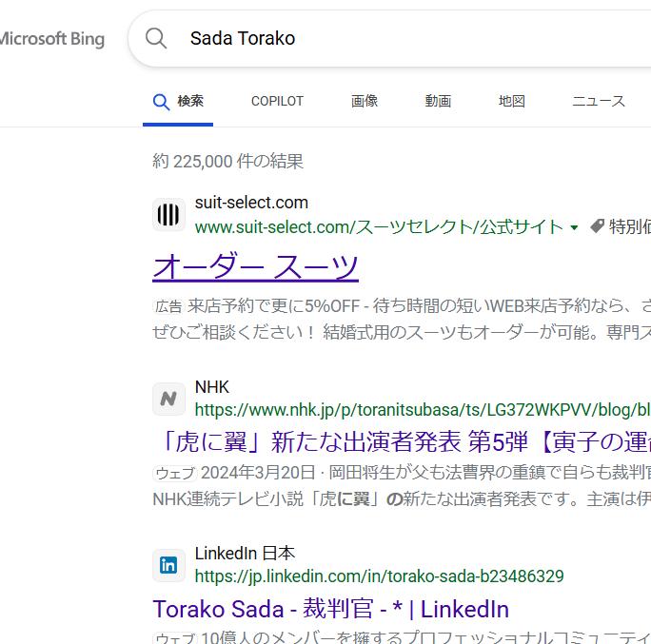Click the LinkedIn favicon icon

(x=168, y=565)
